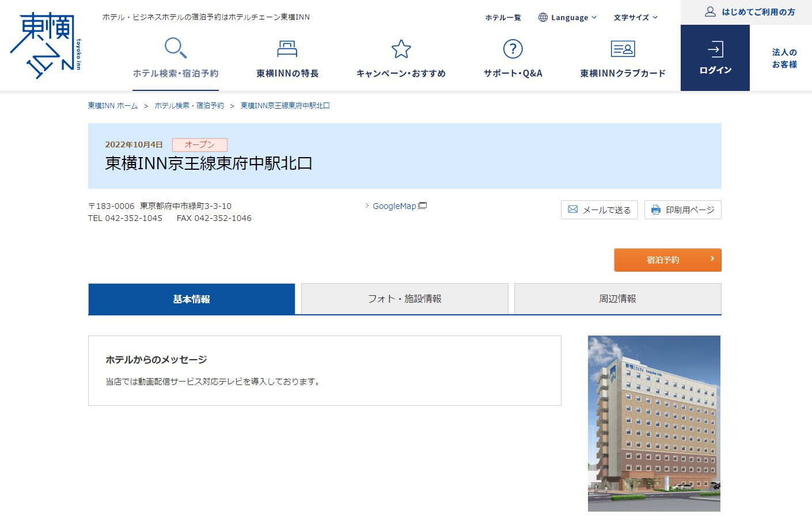Click ホテル検索・宿泊予約 breadcrumb link

189,106
